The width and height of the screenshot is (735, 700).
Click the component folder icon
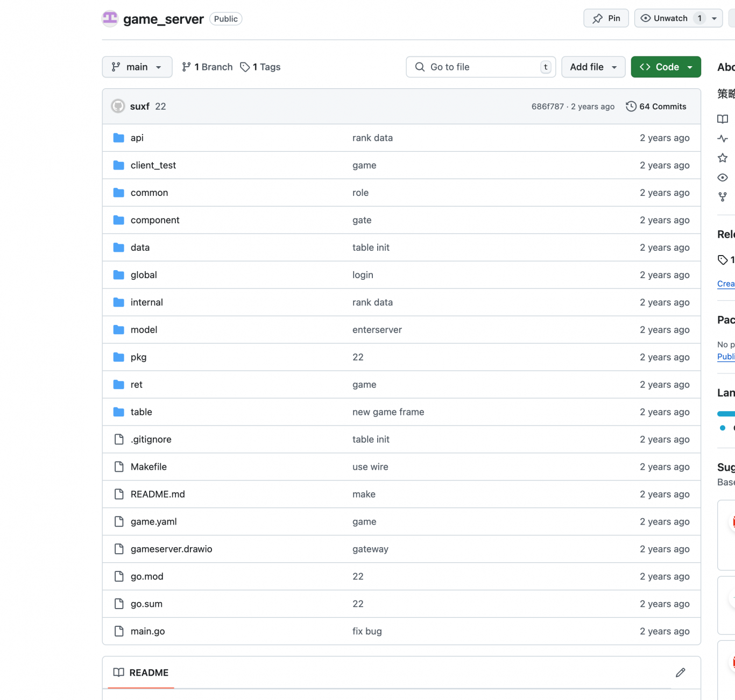pos(119,220)
